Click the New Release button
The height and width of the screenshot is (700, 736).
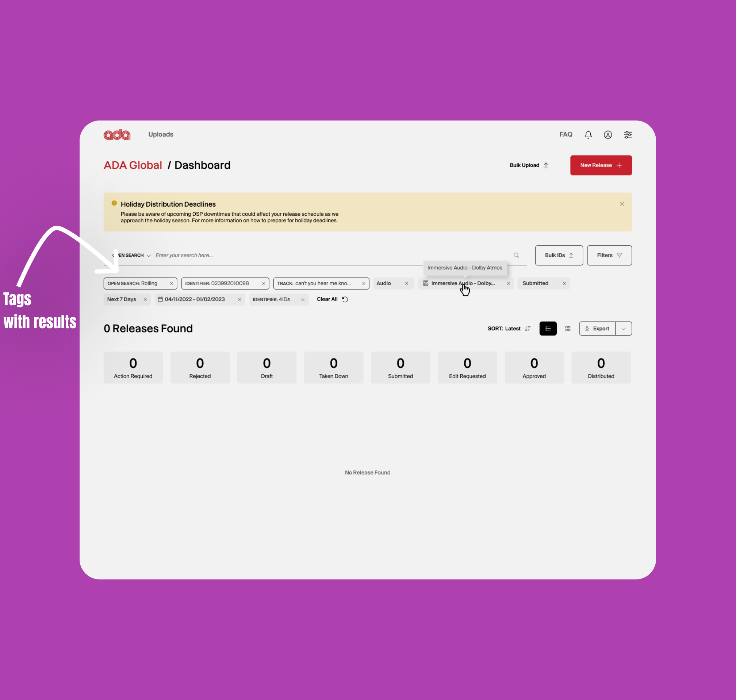(x=601, y=165)
